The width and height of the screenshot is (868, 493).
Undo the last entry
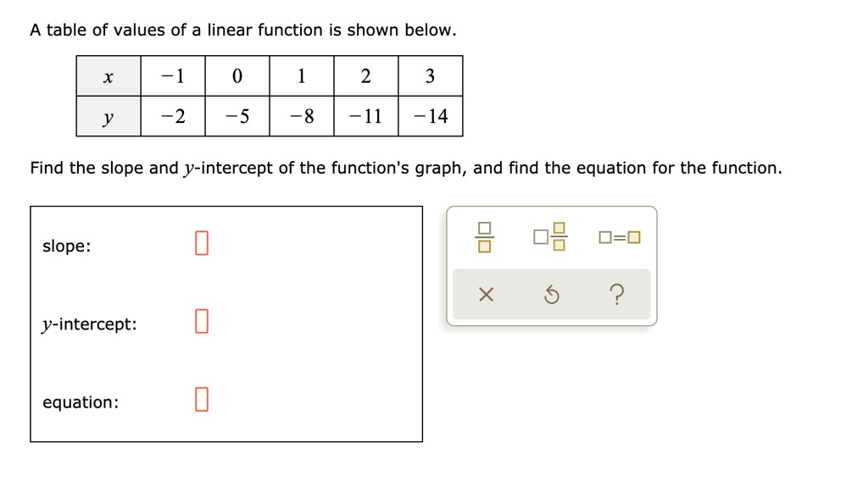click(x=551, y=295)
